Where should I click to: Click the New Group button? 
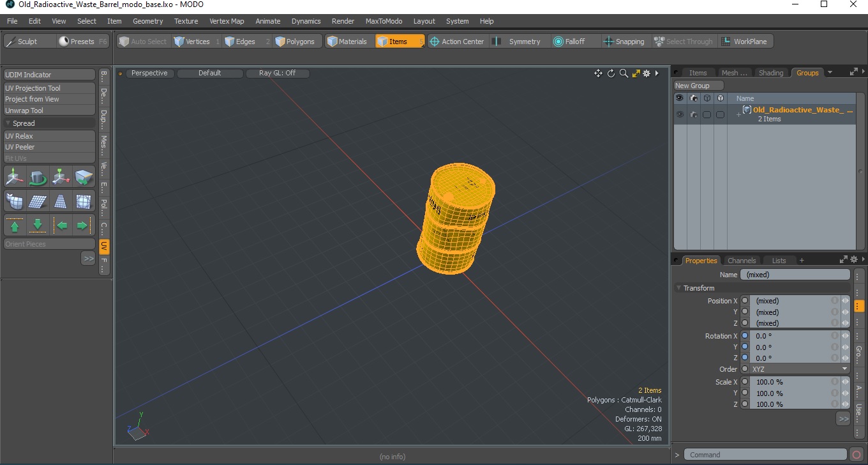tap(699, 86)
